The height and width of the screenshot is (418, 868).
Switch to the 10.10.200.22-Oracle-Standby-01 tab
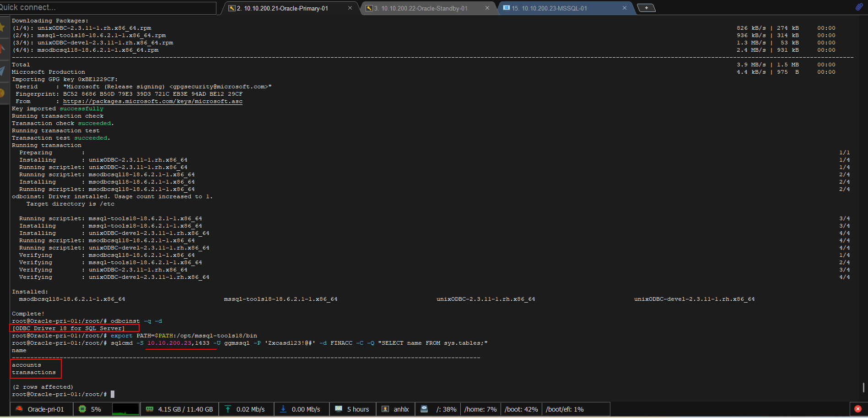(421, 8)
